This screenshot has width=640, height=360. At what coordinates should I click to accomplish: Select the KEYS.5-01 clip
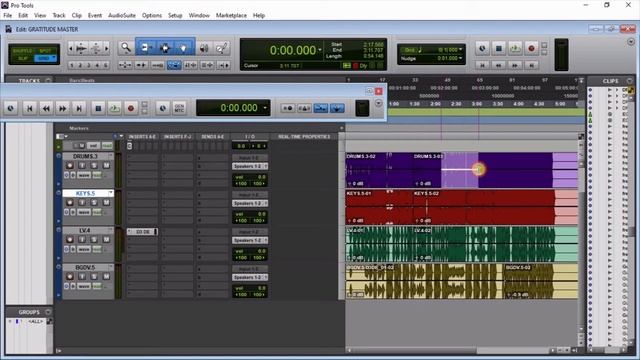pyautogui.click(x=379, y=207)
